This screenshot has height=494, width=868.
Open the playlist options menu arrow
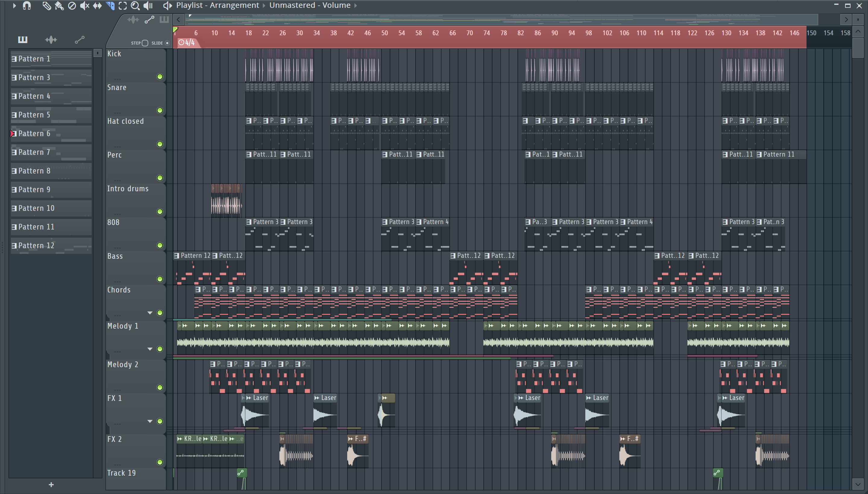click(14, 5)
